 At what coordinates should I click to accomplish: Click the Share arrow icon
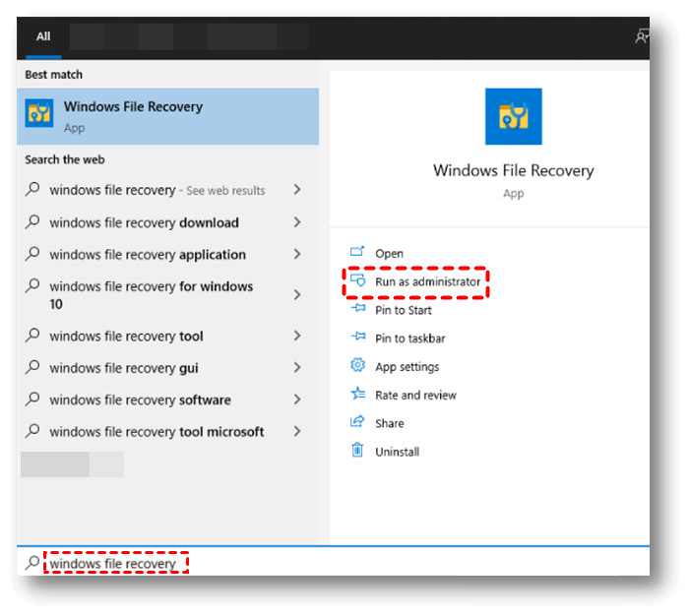point(357,421)
